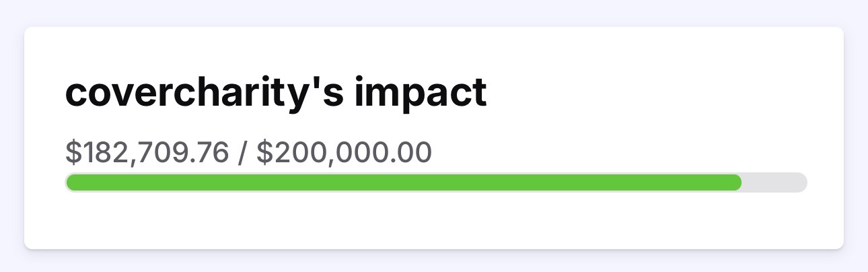The width and height of the screenshot is (868, 272).
Task: Click the word "covercharity's" in the title
Action: [x=203, y=94]
